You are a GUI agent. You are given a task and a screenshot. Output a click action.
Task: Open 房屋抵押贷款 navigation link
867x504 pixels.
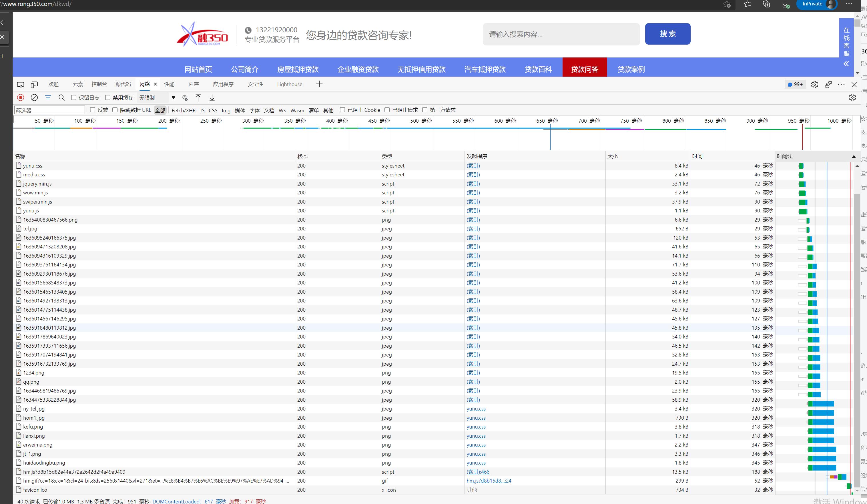(298, 69)
